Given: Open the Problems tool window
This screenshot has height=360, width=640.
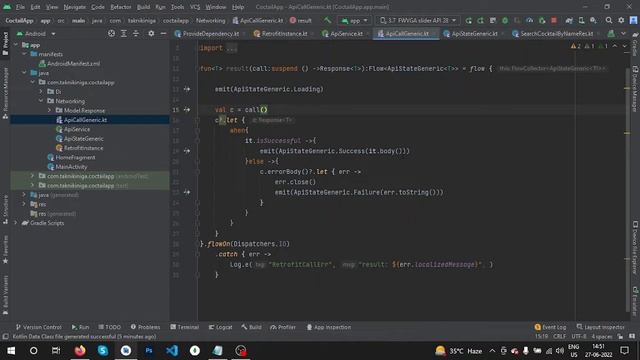Looking at the screenshot, I should 145,327.
